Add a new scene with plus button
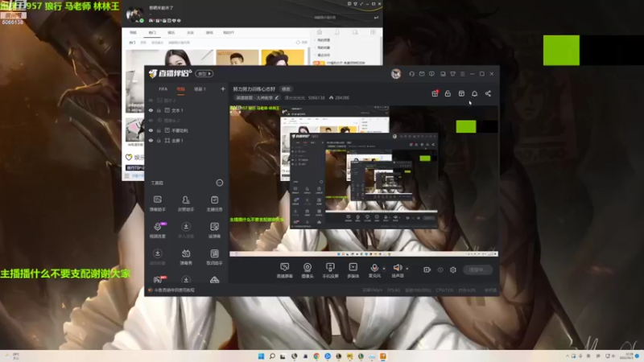 tap(223, 88)
